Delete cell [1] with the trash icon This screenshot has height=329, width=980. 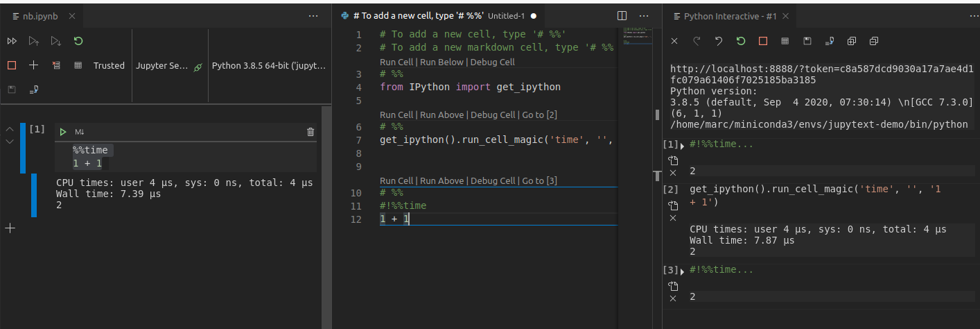(x=310, y=132)
